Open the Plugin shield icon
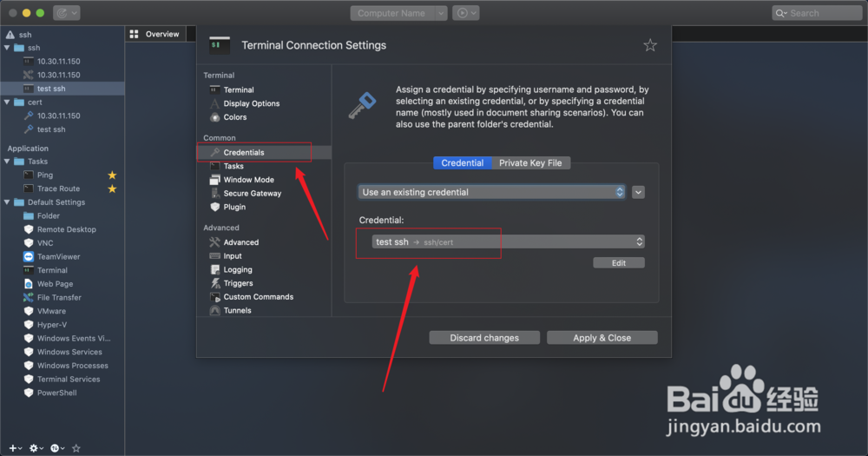The height and width of the screenshot is (456, 868). click(214, 208)
